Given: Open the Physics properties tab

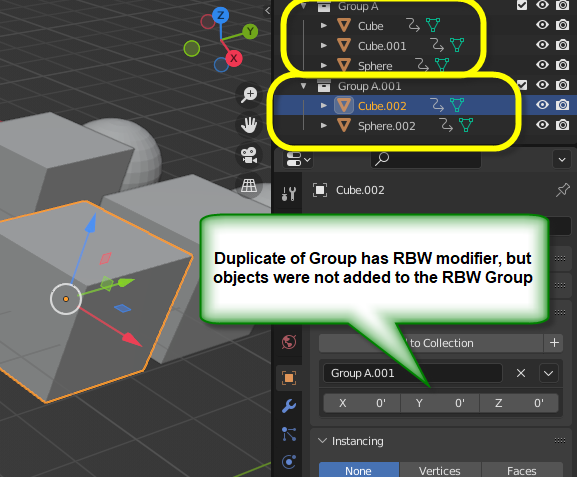Looking at the screenshot, I should point(289,462).
